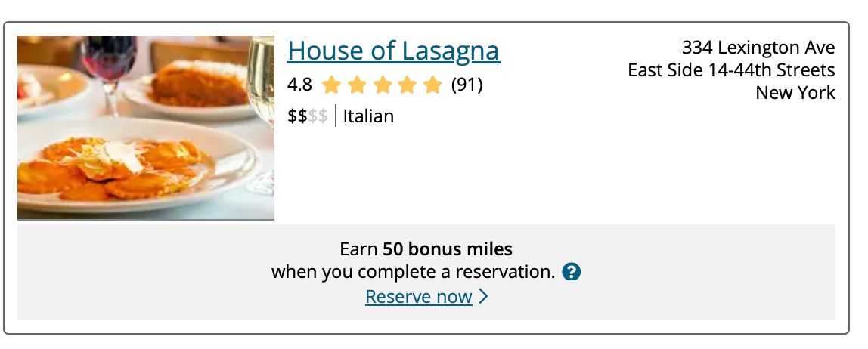Click the 4.8 rating score

pyautogui.click(x=299, y=85)
